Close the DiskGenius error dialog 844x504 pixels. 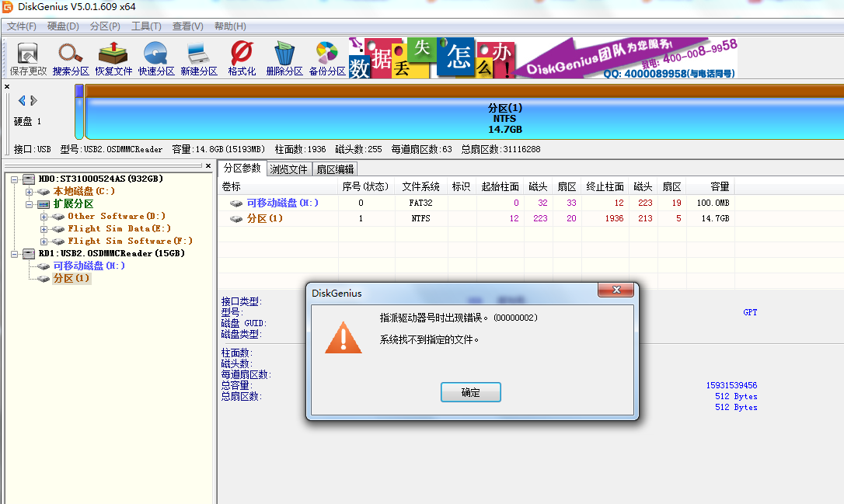point(616,290)
